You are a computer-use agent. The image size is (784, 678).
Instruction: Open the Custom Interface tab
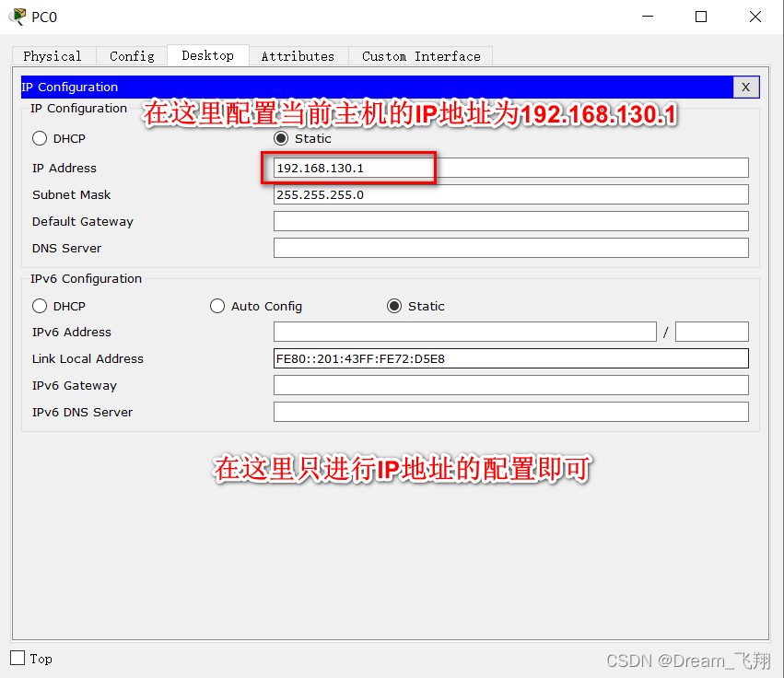click(x=421, y=56)
